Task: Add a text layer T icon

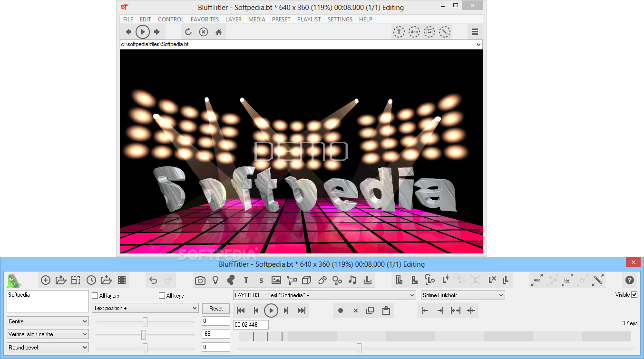Action: (246, 280)
